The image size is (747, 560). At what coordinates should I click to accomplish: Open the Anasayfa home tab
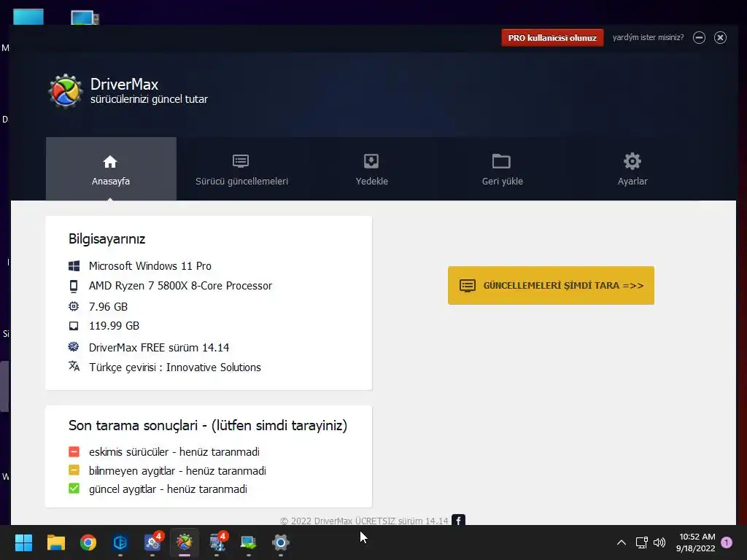111,169
